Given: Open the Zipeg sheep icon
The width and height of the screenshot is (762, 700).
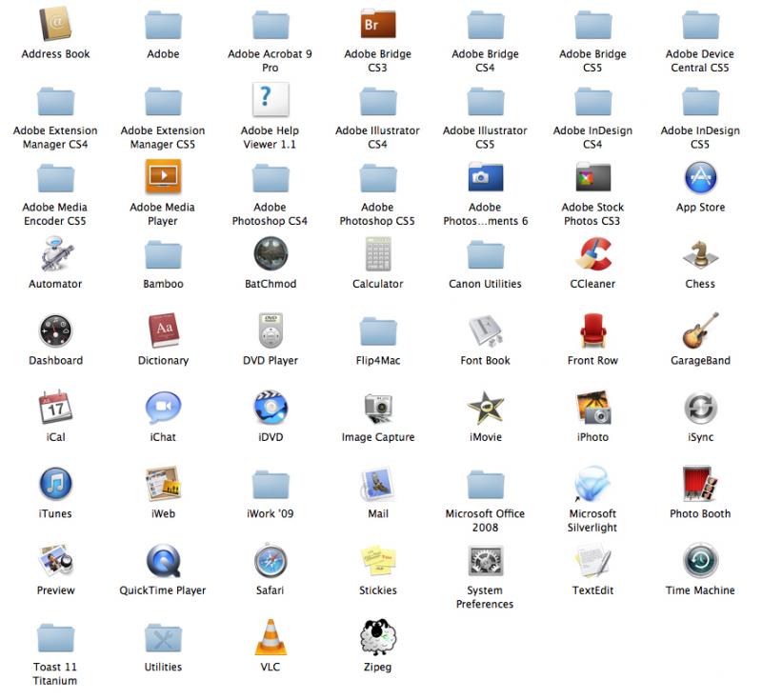Looking at the screenshot, I should point(378,637).
